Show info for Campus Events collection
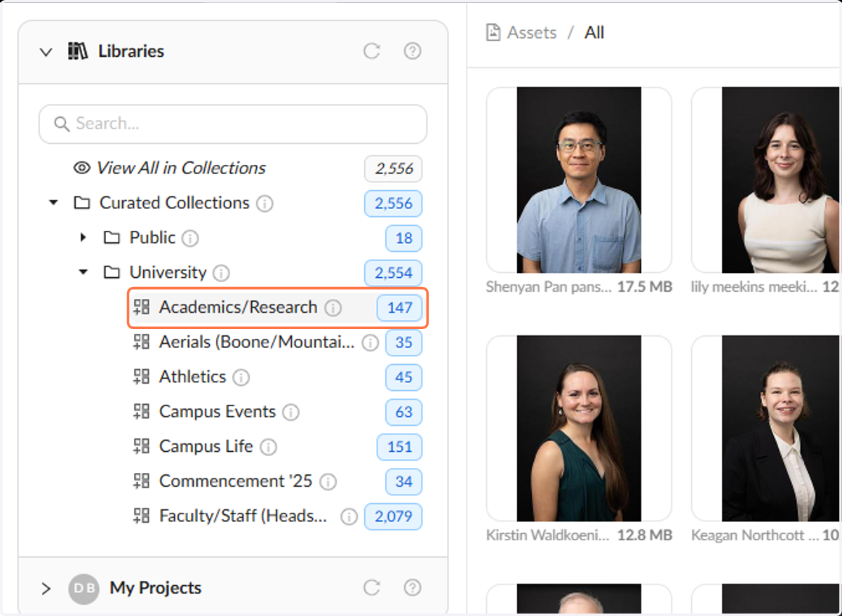 pos(290,413)
